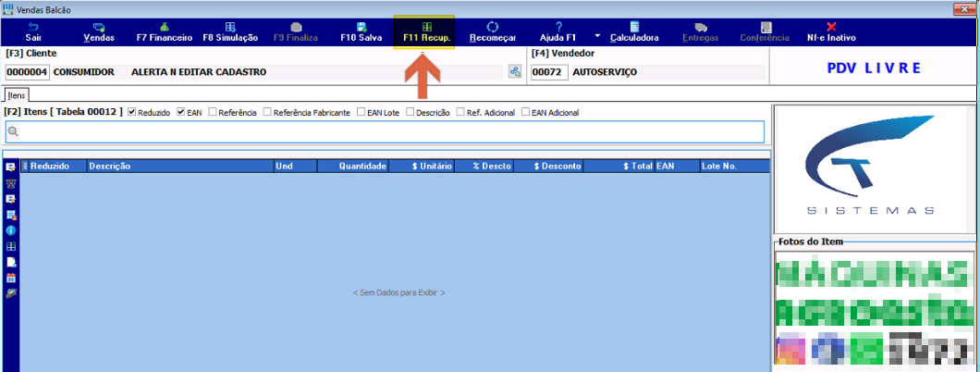The height and width of the screenshot is (372, 980).
Task: Click the item search input field
Action: [385, 131]
